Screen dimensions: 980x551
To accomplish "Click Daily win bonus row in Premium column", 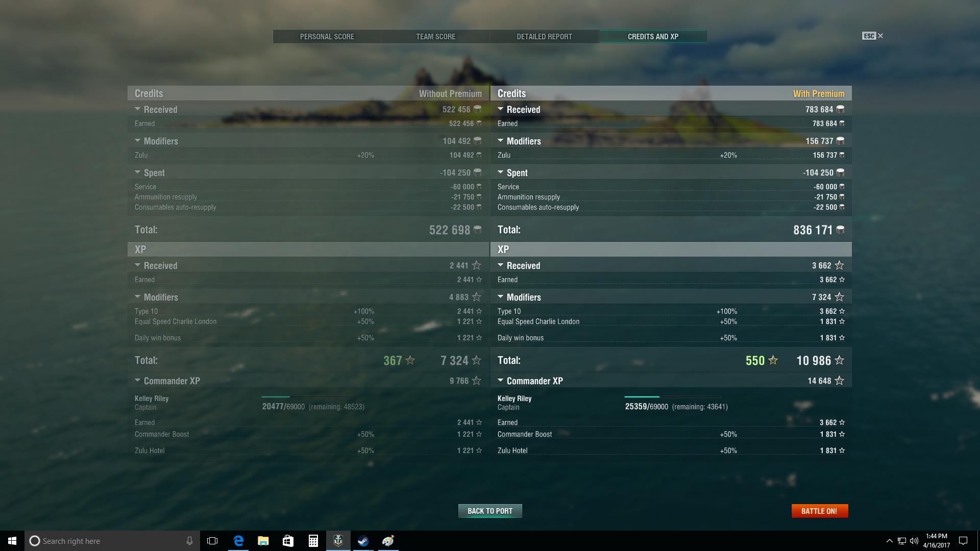I will point(671,338).
